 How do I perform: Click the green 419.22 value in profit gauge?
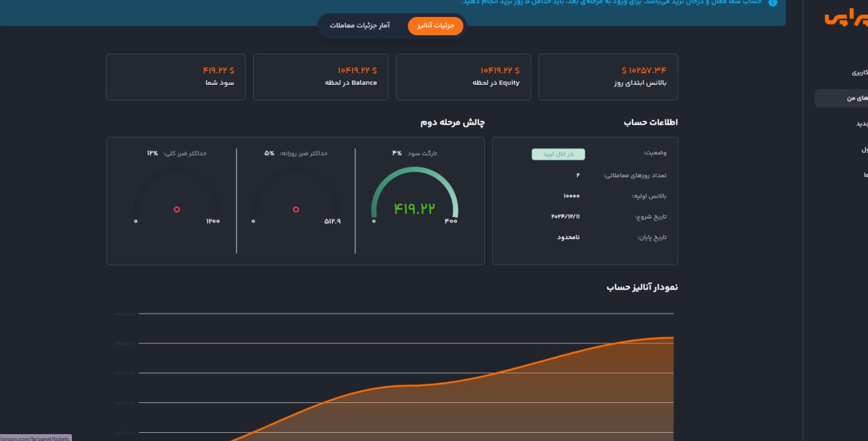[414, 209]
